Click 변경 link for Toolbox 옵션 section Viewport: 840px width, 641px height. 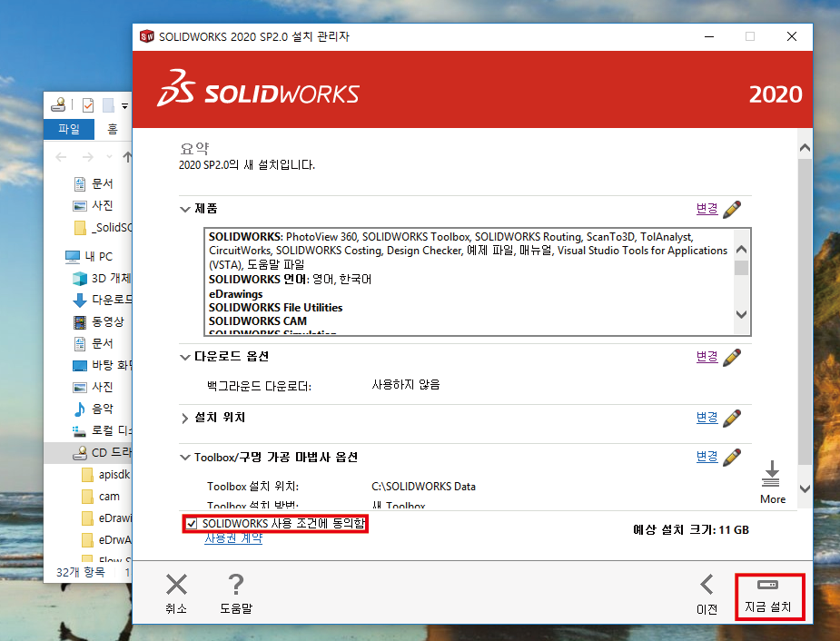pos(707,457)
